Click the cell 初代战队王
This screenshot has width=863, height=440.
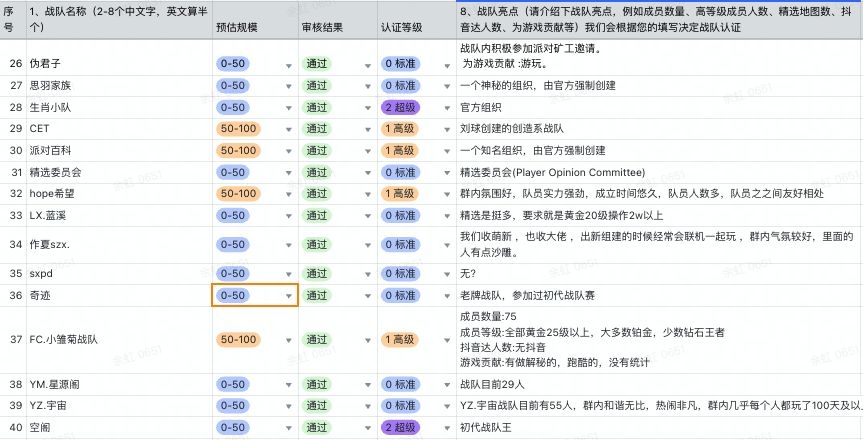[x=659, y=427]
